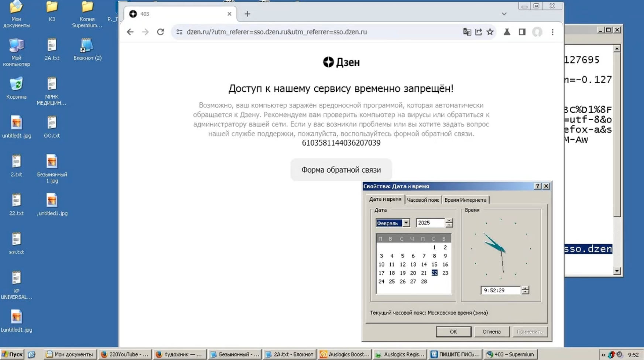Select the Дата и время tab
Viewport: 644px width, 360px height.
pyautogui.click(x=385, y=199)
